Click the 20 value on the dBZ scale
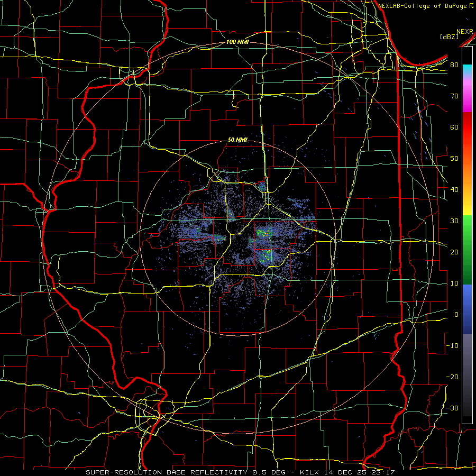The image size is (476, 476). [x=454, y=252]
